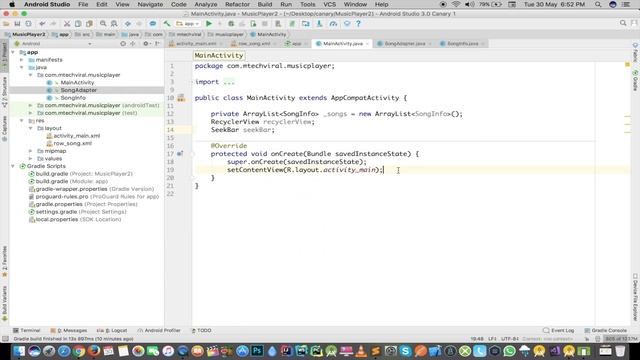
Task: Select row_song.xml in layout folder
Action: (73, 144)
